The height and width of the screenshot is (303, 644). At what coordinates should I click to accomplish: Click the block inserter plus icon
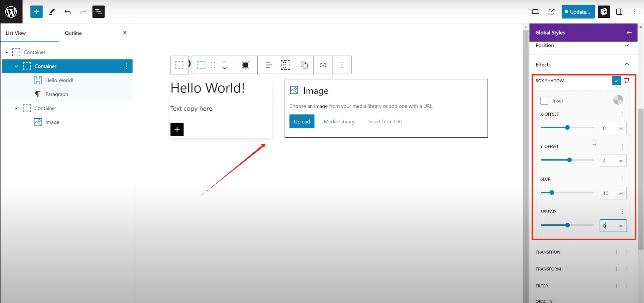36,12
